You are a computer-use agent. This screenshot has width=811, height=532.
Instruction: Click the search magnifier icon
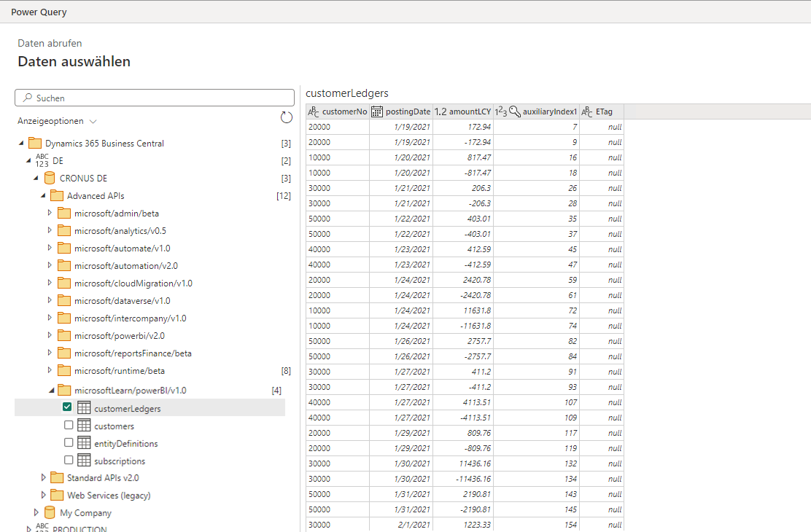click(28, 98)
